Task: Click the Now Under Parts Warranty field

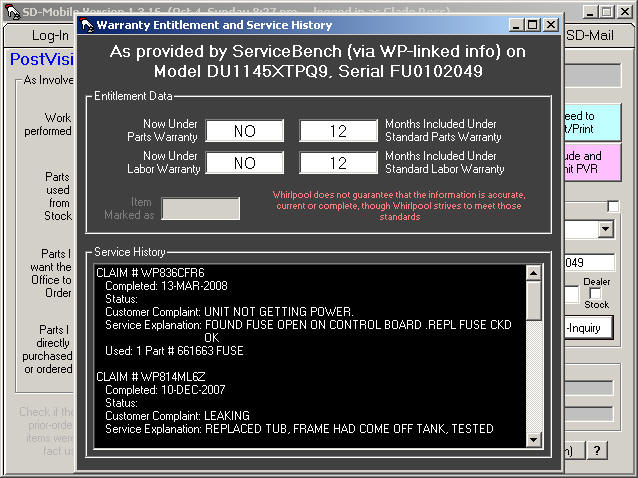Action: pyautogui.click(x=245, y=131)
